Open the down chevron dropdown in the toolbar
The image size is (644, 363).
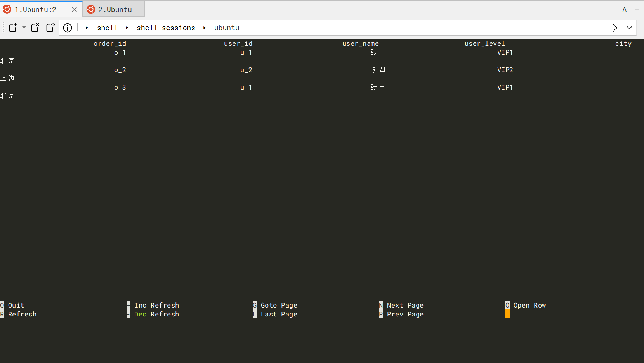(x=630, y=28)
